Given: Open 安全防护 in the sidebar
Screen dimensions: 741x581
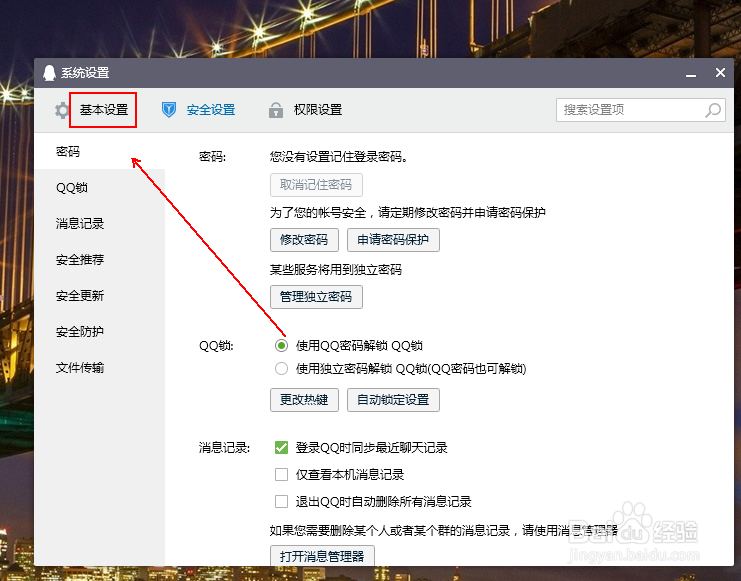Looking at the screenshot, I should click(100, 332).
